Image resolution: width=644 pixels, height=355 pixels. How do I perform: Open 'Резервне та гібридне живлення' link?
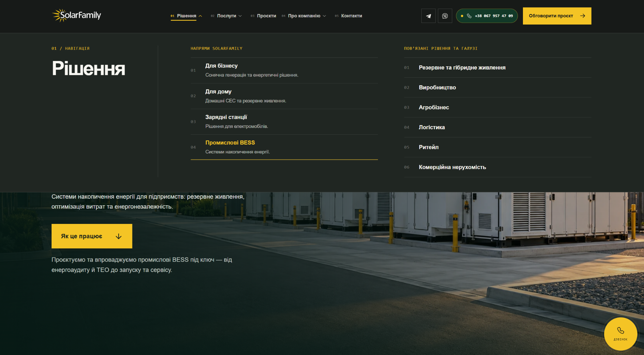click(497, 68)
